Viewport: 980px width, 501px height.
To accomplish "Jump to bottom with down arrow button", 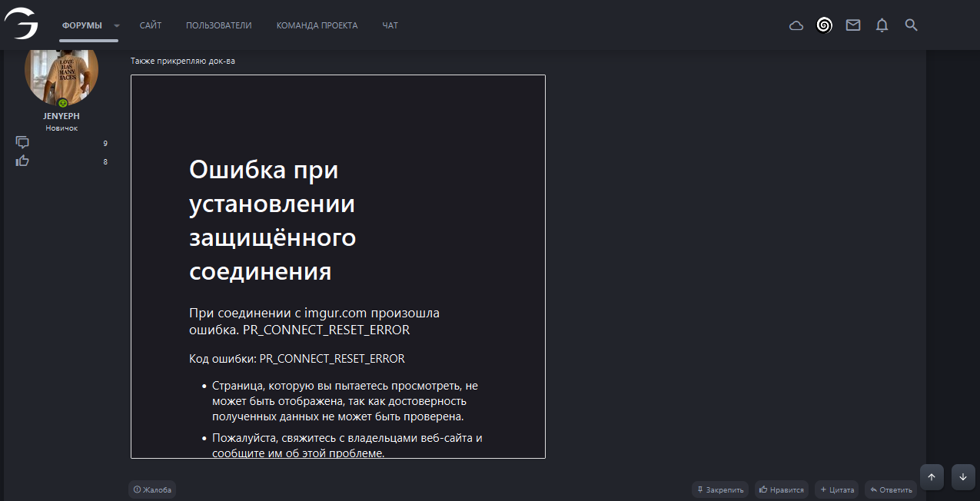I will [963, 476].
